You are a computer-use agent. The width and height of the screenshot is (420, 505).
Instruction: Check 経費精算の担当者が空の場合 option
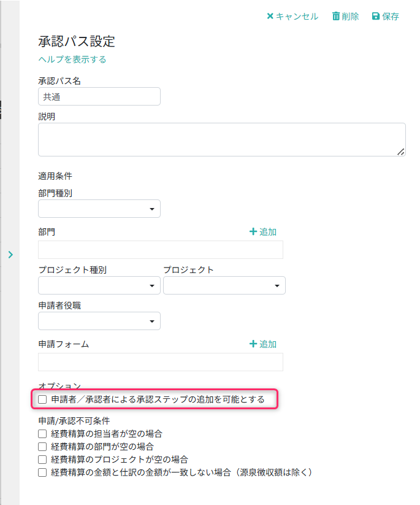coord(42,434)
